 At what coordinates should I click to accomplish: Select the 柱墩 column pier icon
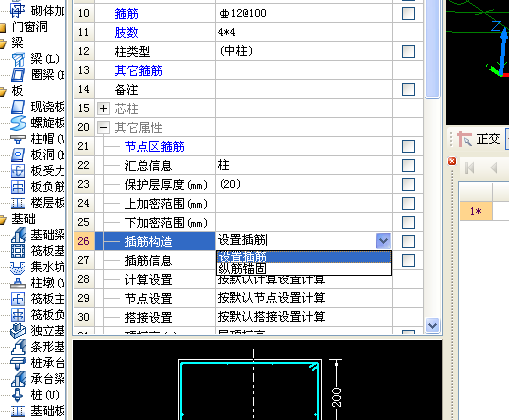[x=18, y=283]
